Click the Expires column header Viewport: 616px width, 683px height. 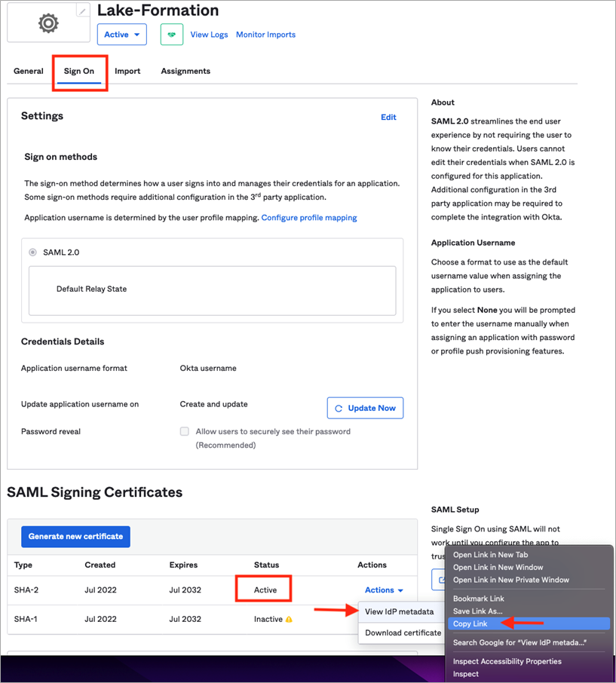coord(183,565)
